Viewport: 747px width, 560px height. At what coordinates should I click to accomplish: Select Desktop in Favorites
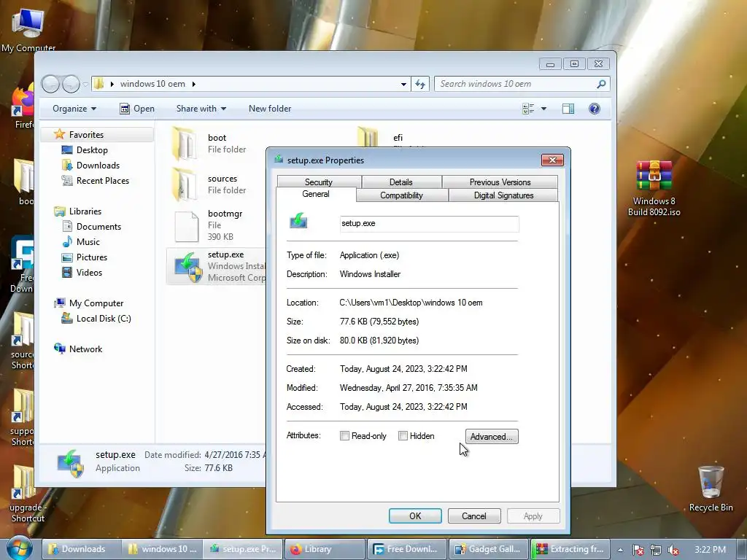92,150
